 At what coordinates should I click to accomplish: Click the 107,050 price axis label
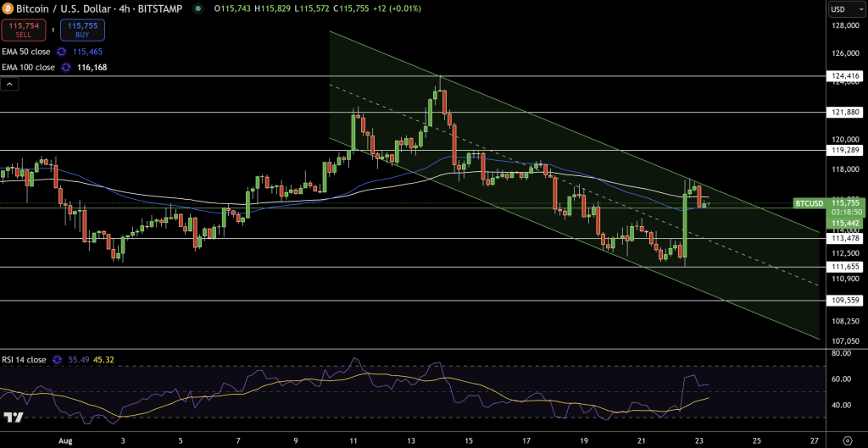[x=843, y=341]
